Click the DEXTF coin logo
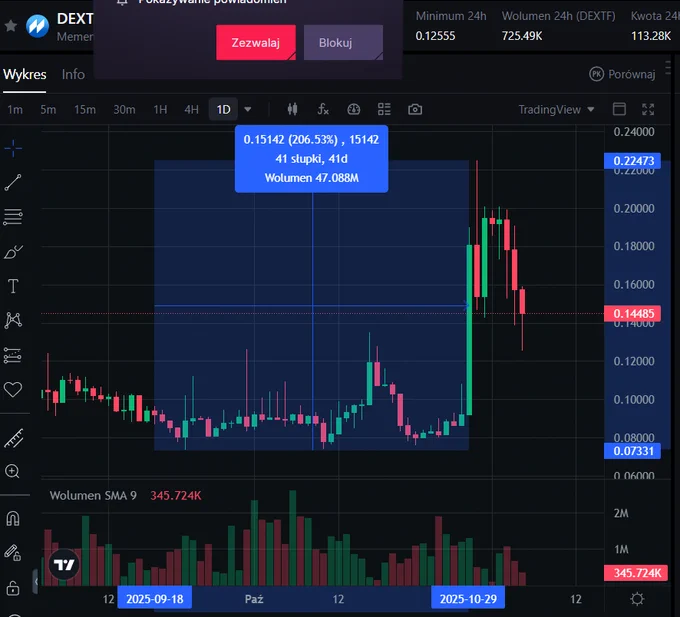Viewport: 680px width, 617px height. point(37,26)
